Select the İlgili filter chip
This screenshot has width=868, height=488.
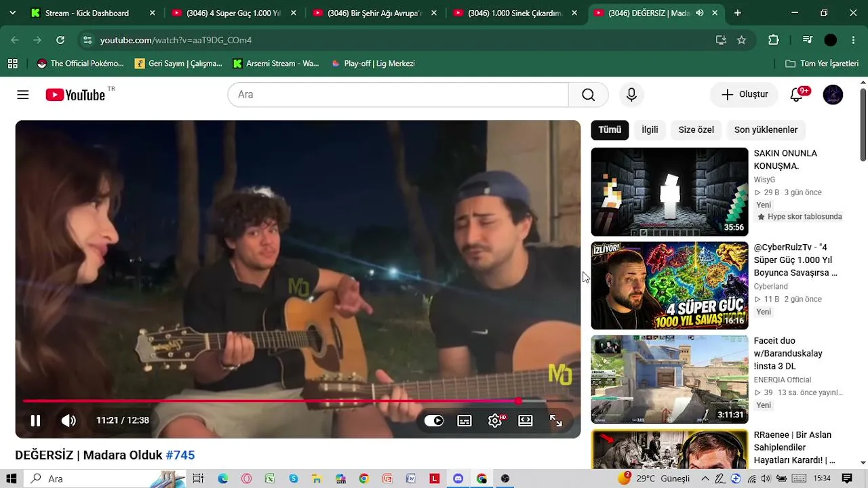[650, 130]
